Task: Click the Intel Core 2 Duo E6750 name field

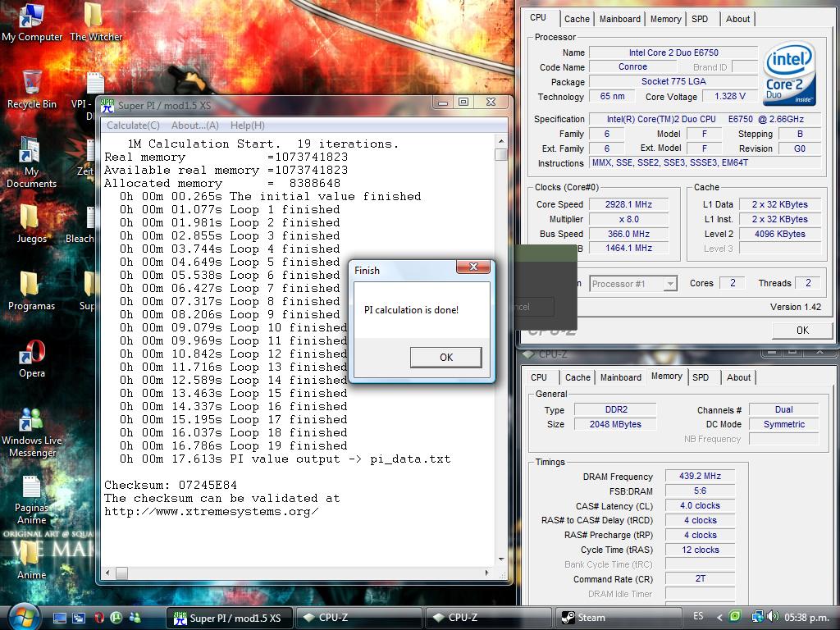Action: 673,52
